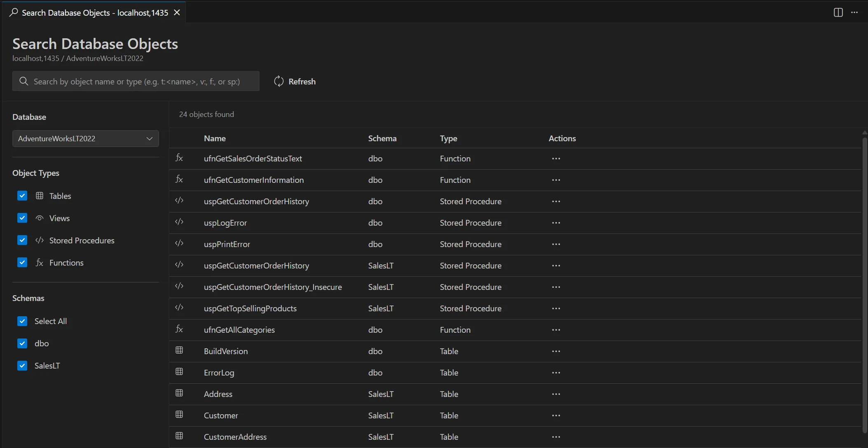Click the fx icon beside ufnGetSalesOrderStatusText
Screen dimensions: 868x448
(180, 158)
